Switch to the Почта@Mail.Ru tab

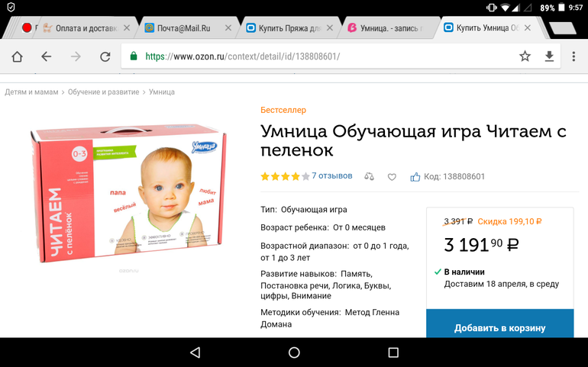point(184,28)
